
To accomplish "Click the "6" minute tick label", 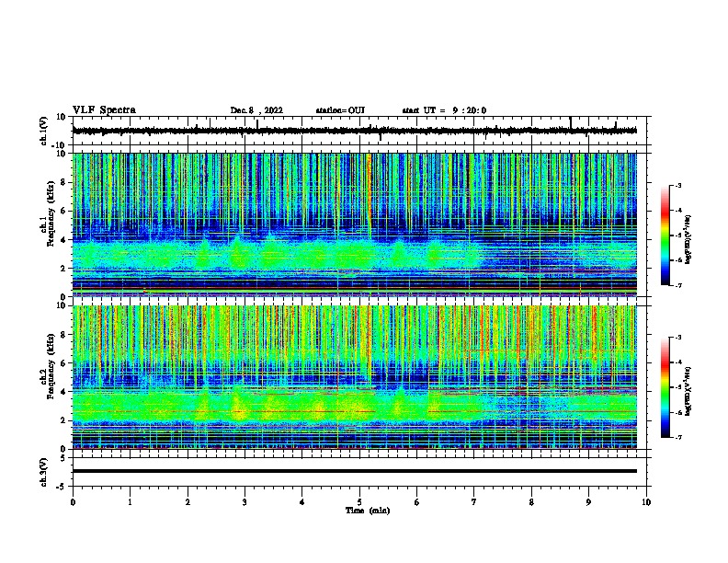I will pyautogui.click(x=417, y=502).
